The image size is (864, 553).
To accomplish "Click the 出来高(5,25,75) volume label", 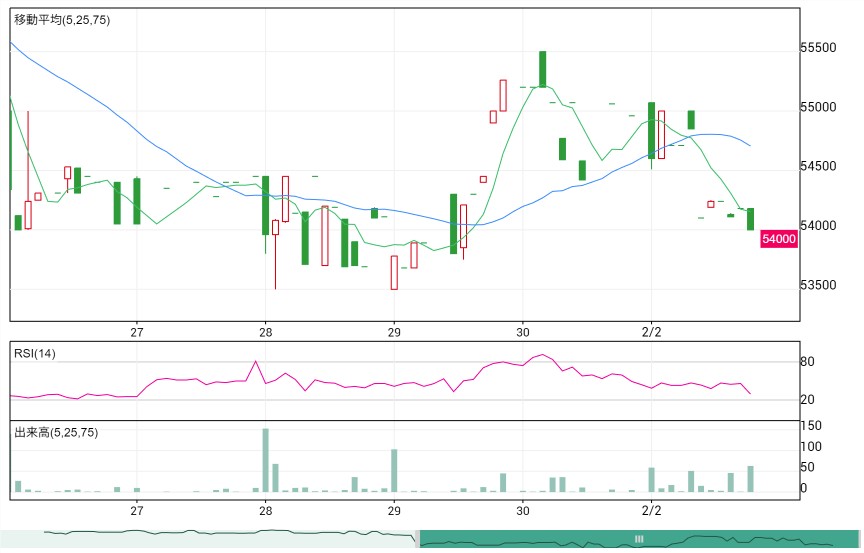I will pyautogui.click(x=56, y=432).
